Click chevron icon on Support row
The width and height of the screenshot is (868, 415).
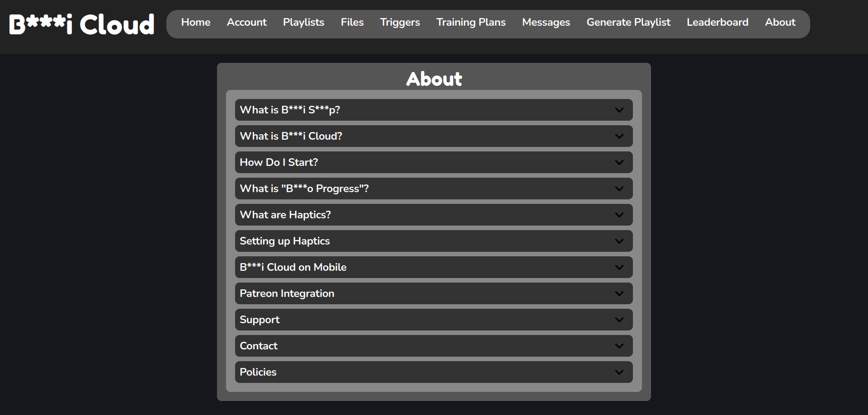pyautogui.click(x=619, y=320)
